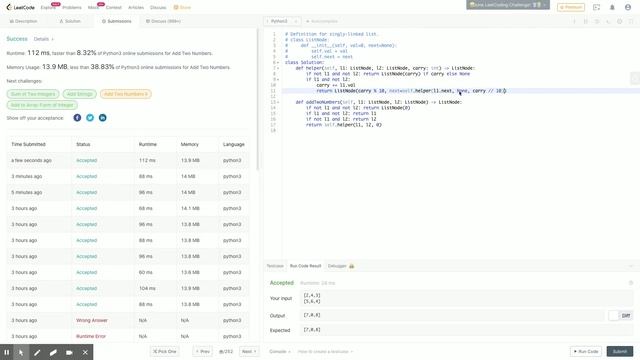640x360 pixels.
Task: Open the Wrong Answer submission
Action: click(92, 320)
